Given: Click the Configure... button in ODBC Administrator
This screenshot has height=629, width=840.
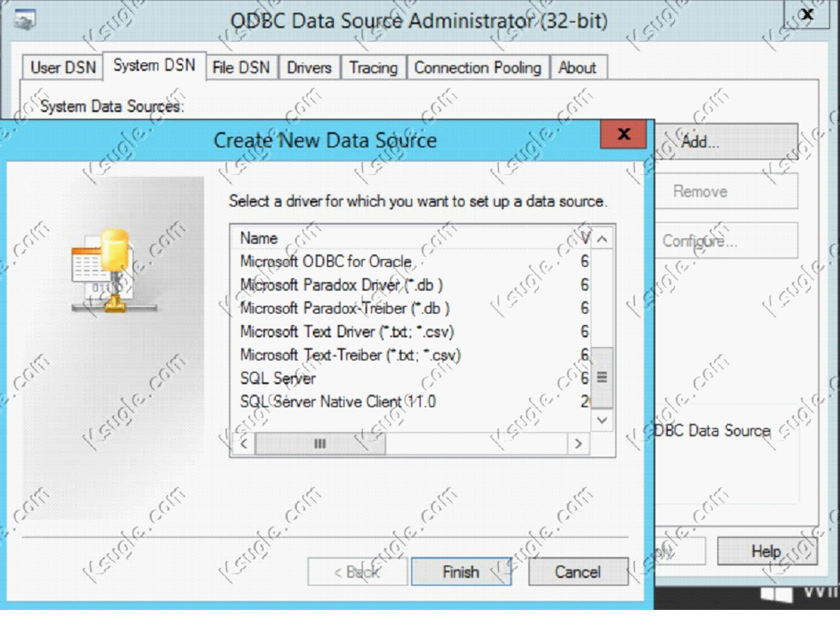Looking at the screenshot, I should click(x=725, y=241).
